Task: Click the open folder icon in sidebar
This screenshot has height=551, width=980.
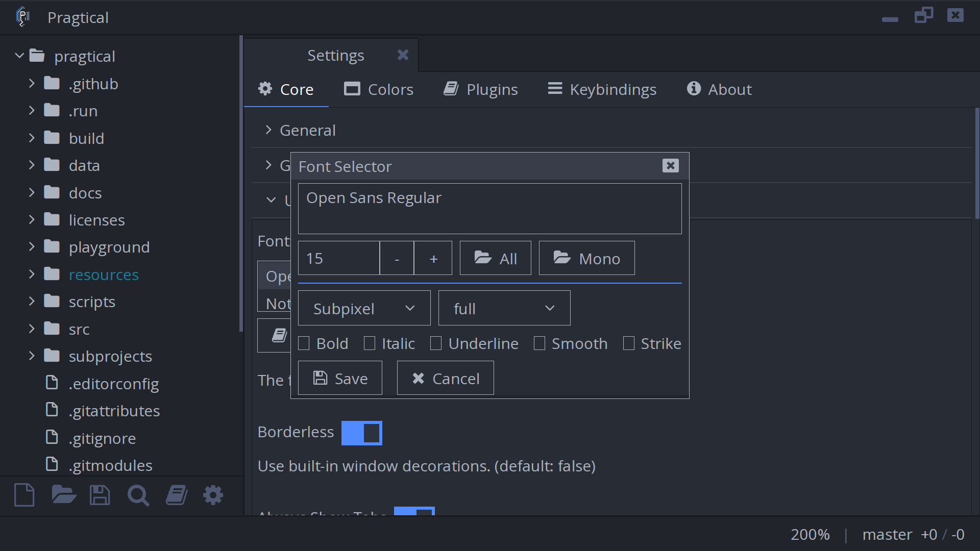Action: tap(63, 496)
